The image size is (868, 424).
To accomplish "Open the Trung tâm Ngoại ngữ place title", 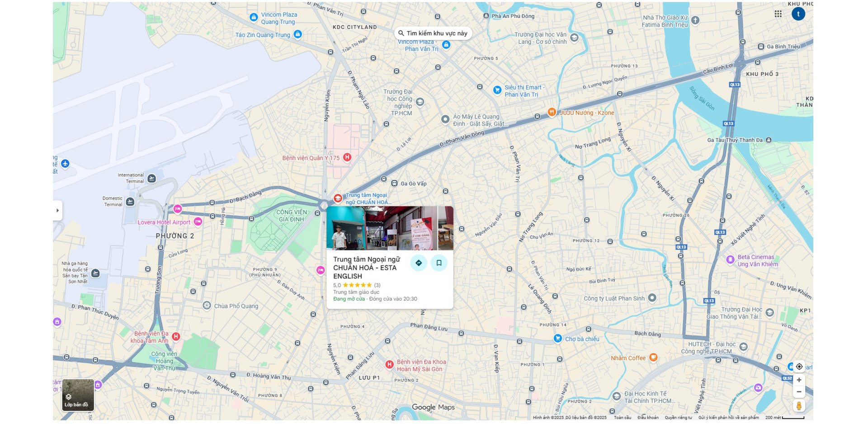I will (x=367, y=268).
